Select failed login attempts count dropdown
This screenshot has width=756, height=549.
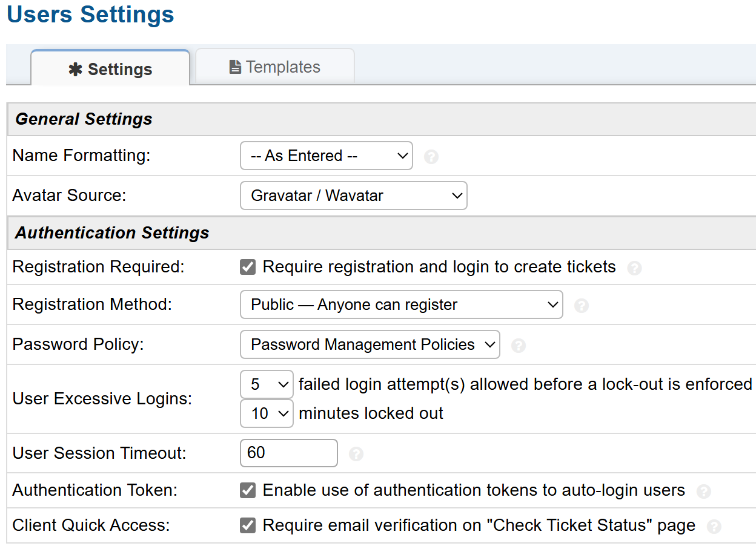tap(267, 384)
